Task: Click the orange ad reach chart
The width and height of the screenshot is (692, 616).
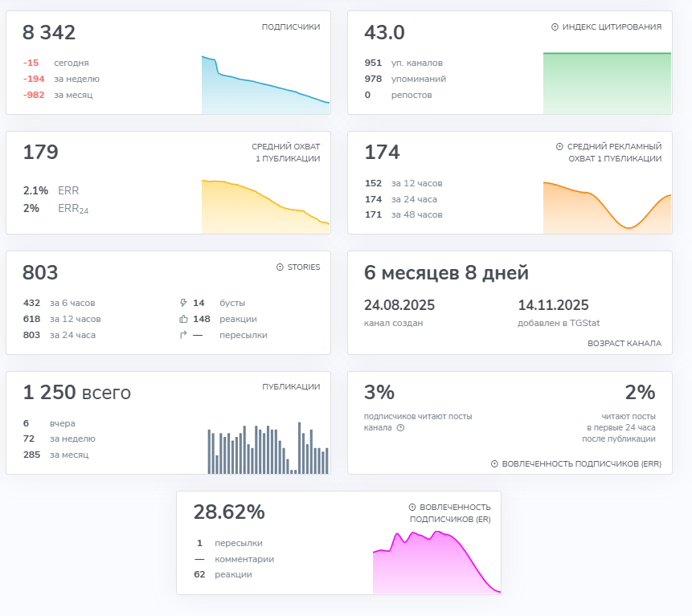Action: click(x=608, y=207)
